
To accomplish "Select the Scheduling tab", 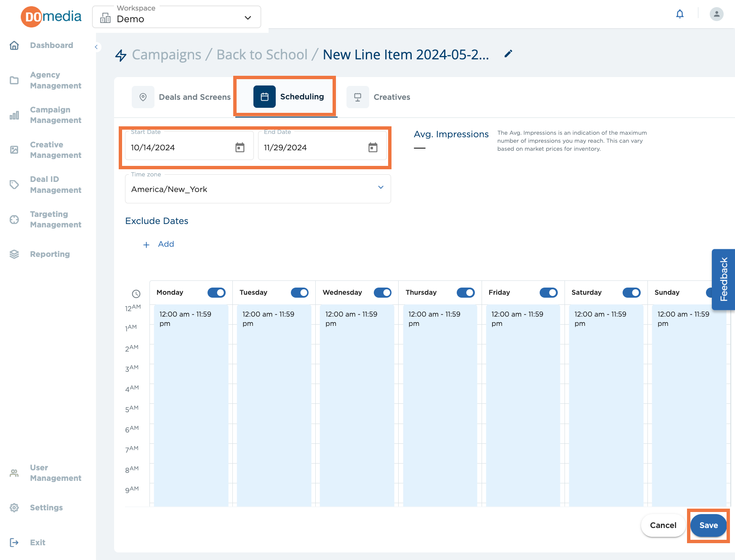I will [x=289, y=97].
